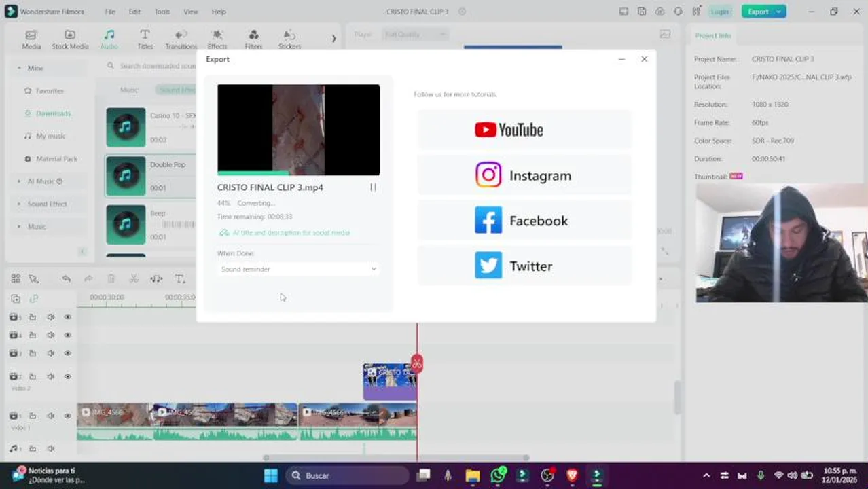The width and height of the screenshot is (868, 489).
Task: Collapse the Mine section
Action: click(19, 68)
